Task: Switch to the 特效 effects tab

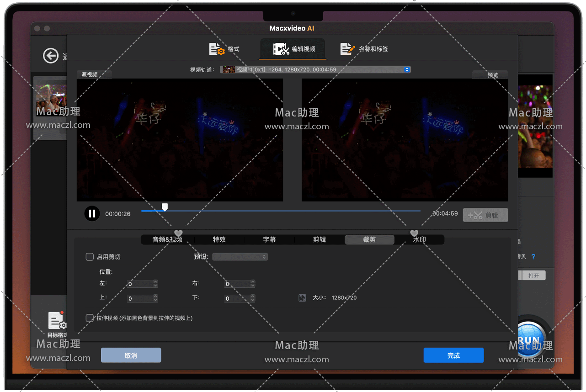Action: [x=219, y=239]
